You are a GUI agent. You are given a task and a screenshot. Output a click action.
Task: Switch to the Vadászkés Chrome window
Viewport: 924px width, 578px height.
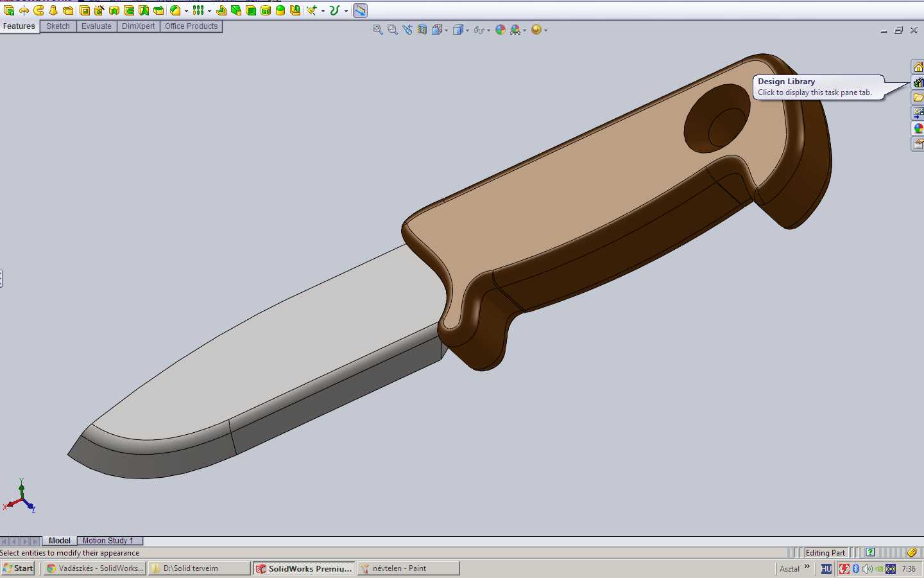pyautogui.click(x=95, y=568)
